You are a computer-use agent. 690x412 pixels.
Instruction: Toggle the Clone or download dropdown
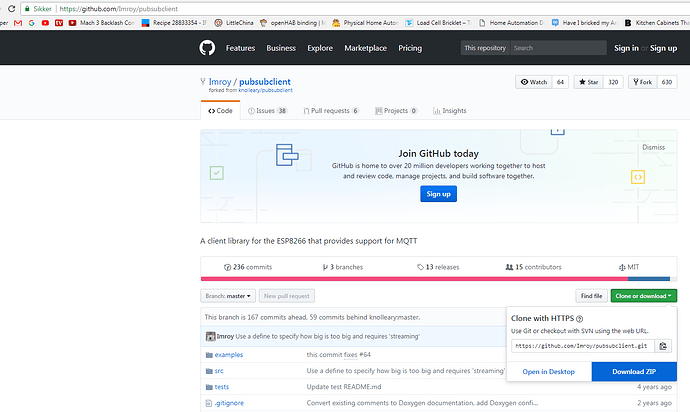click(645, 296)
